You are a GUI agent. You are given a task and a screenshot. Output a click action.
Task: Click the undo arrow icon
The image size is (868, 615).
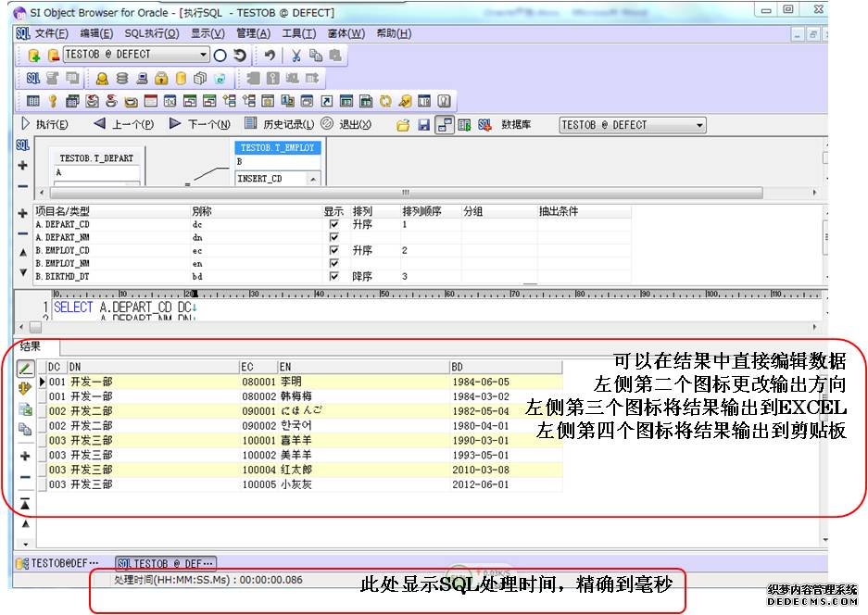pyautogui.click(x=269, y=56)
